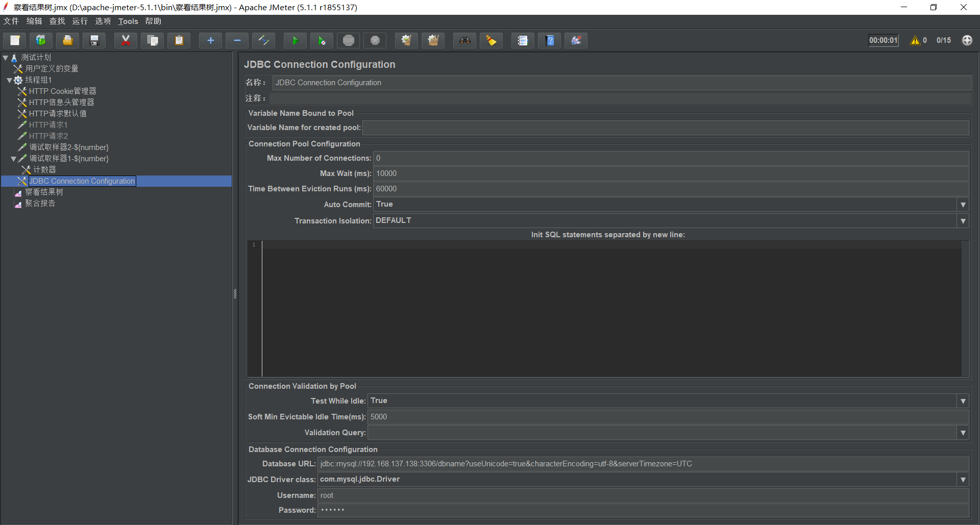
Task: Click the cut toolbar scissors icon
Action: pyautogui.click(x=126, y=40)
